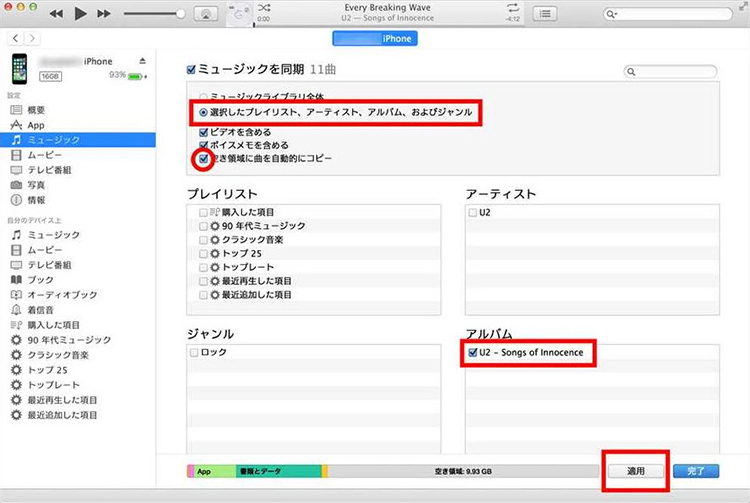Select the ミュージックライブラリ全体 radio button

203,97
